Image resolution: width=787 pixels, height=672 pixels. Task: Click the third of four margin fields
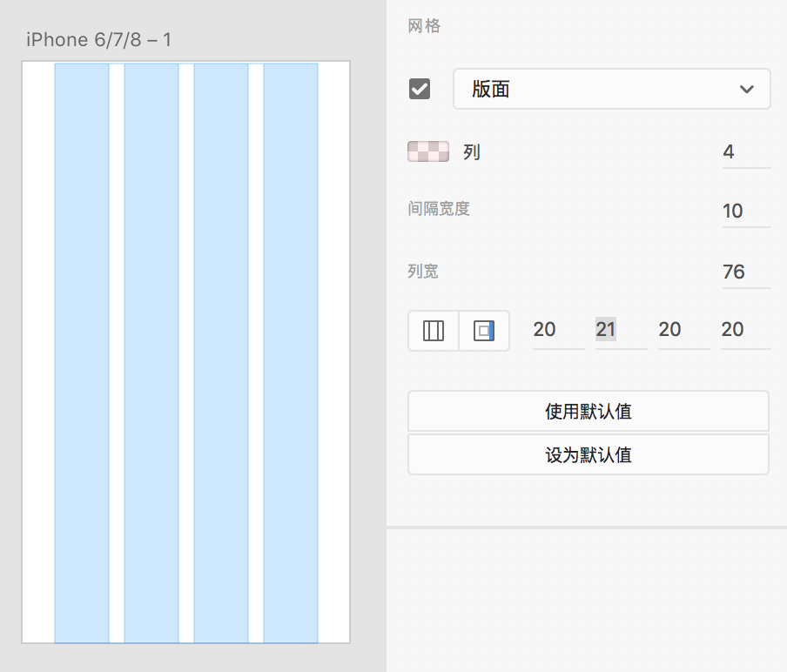coord(683,329)
